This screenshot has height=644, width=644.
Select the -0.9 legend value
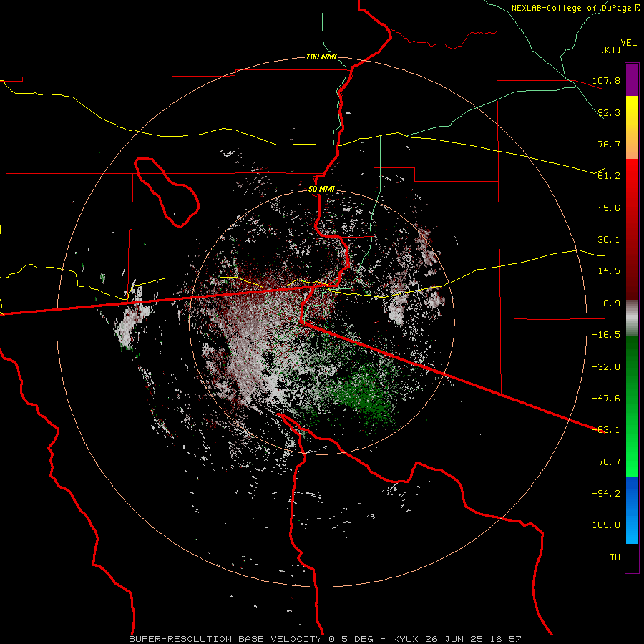[609, 303]
